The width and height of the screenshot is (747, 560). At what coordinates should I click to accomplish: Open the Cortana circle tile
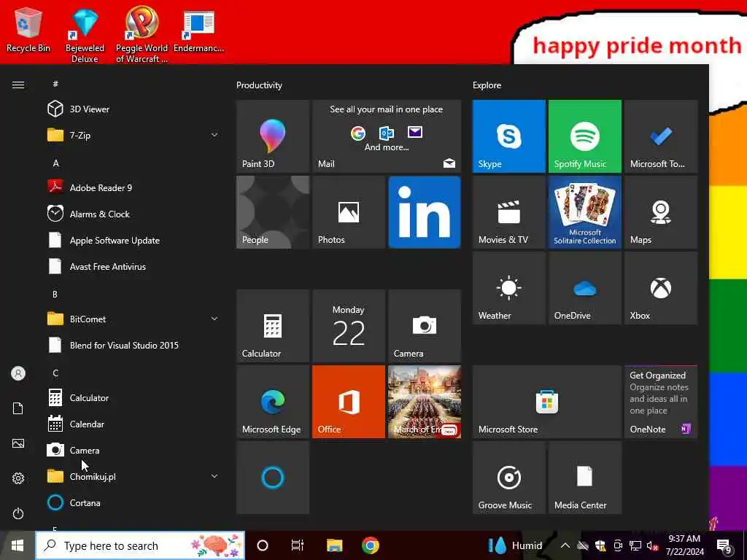click(273, 478)
